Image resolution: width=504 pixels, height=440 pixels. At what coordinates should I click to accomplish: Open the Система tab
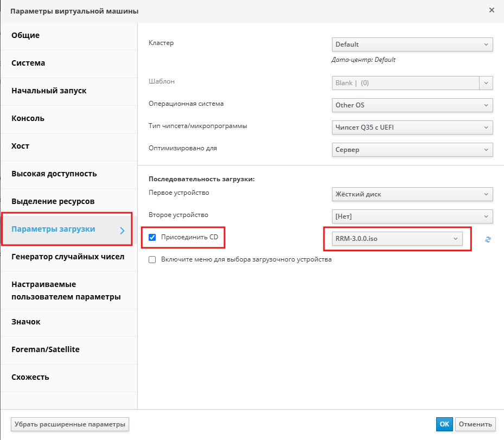click(x=28, y=63)
